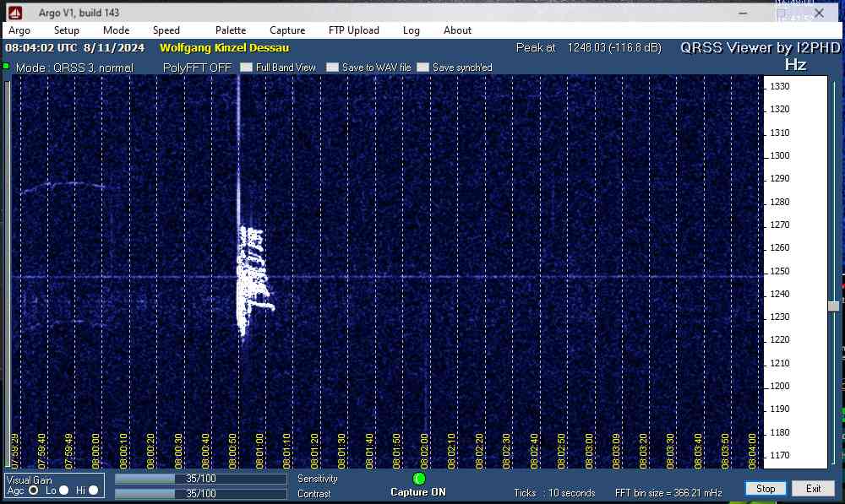
Task: Click the vertical frequency scrollbar thumb
Action: coord(834,306)
